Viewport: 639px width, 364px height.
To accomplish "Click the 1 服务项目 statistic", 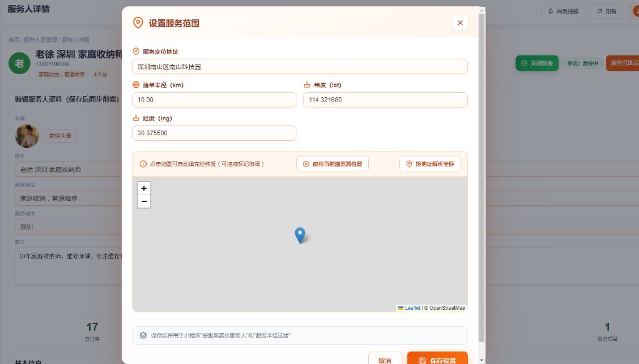I will coord(607,332).
